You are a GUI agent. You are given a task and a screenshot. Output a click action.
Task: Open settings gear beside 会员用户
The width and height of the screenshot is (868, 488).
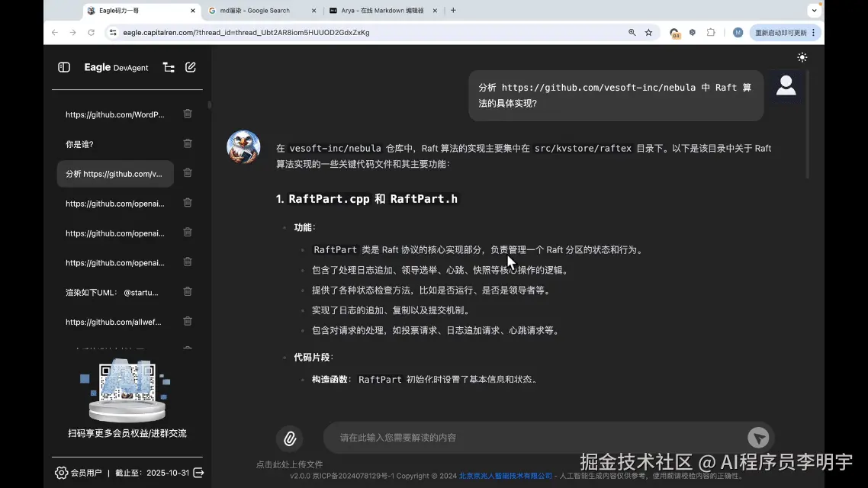(x=61, y=473)
